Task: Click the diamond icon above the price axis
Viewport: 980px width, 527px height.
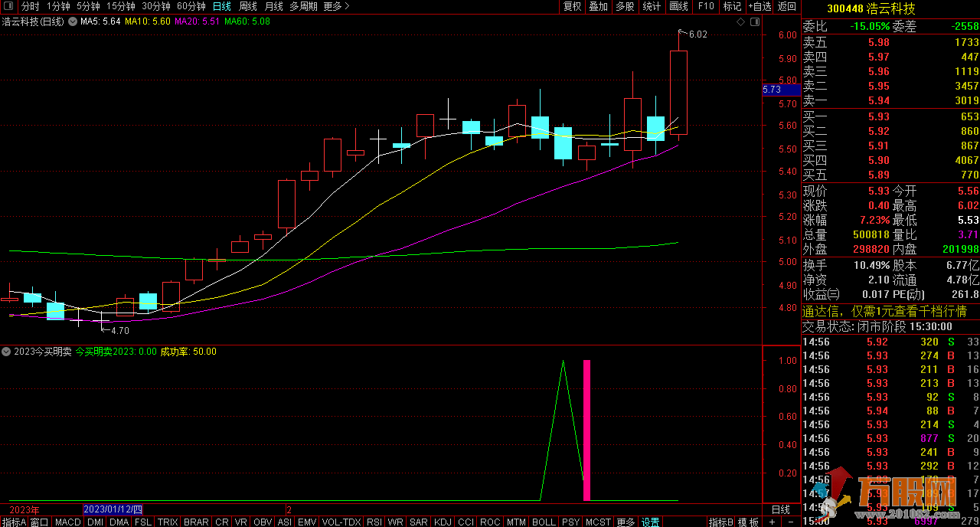Action: click(740, 22)
